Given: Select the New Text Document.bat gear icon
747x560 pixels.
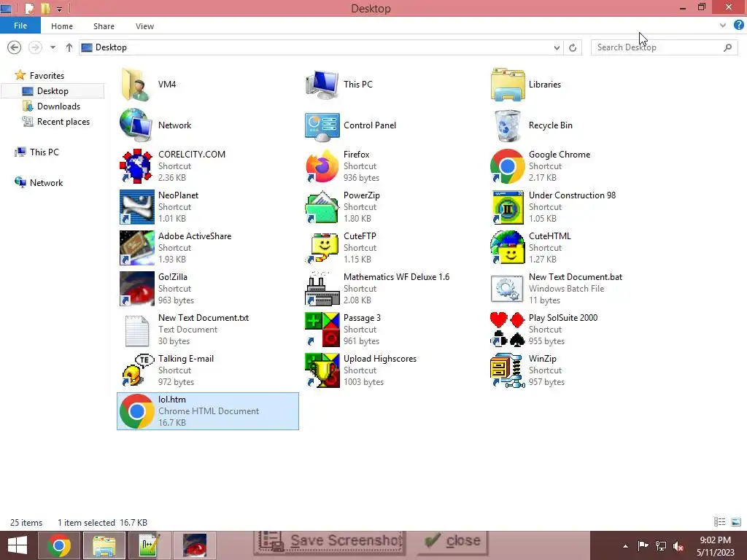Looking at the screenshot, I should tap(508, 289).
